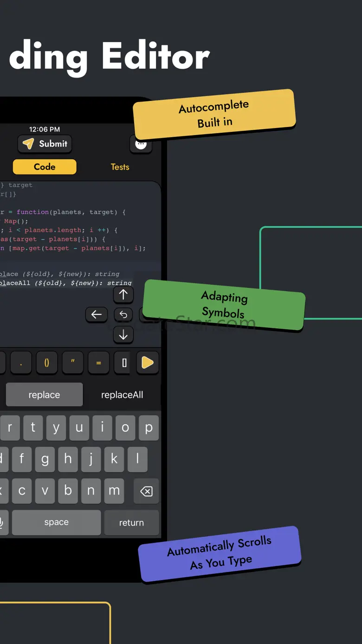
Task: Click the code line 'as(target - planets[i])) {'
Action: (x=53, y=239)
